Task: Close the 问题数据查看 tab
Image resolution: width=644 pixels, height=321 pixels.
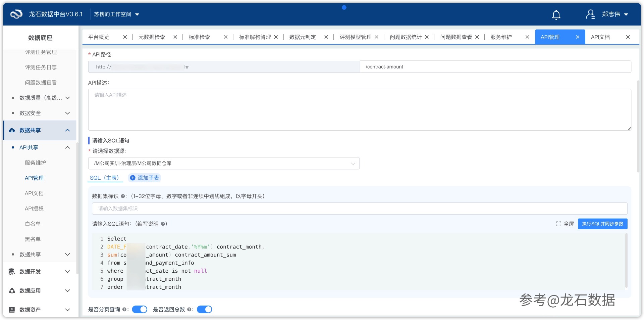Action: (x=477, y=37)
